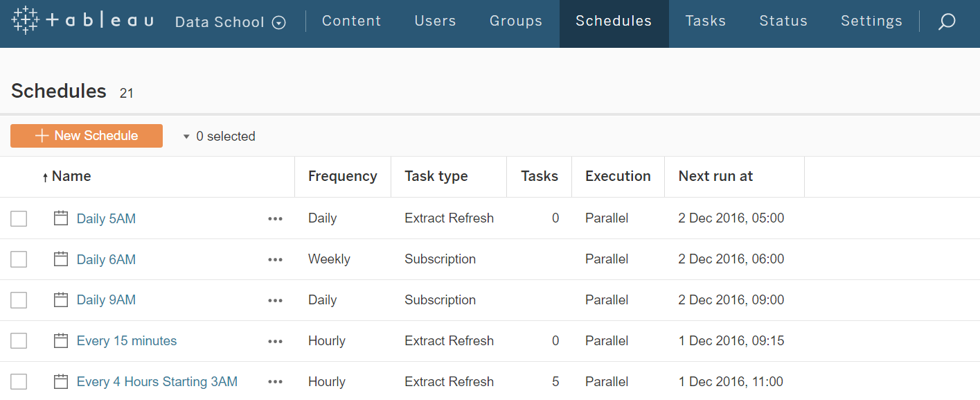Check the Every 15 minutes checkbox
980x400 pixels.
click(x=19, y=340)
